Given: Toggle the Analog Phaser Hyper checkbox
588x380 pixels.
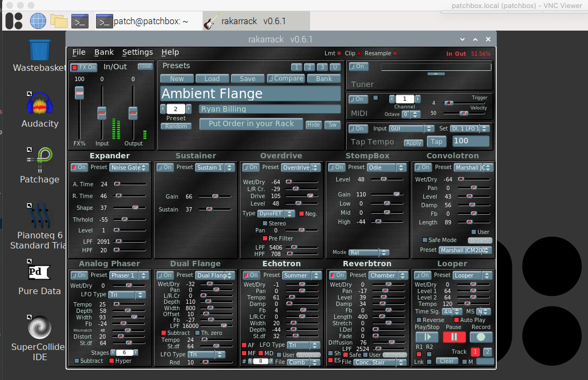Looking at the screenshot, I should (112, 361).
